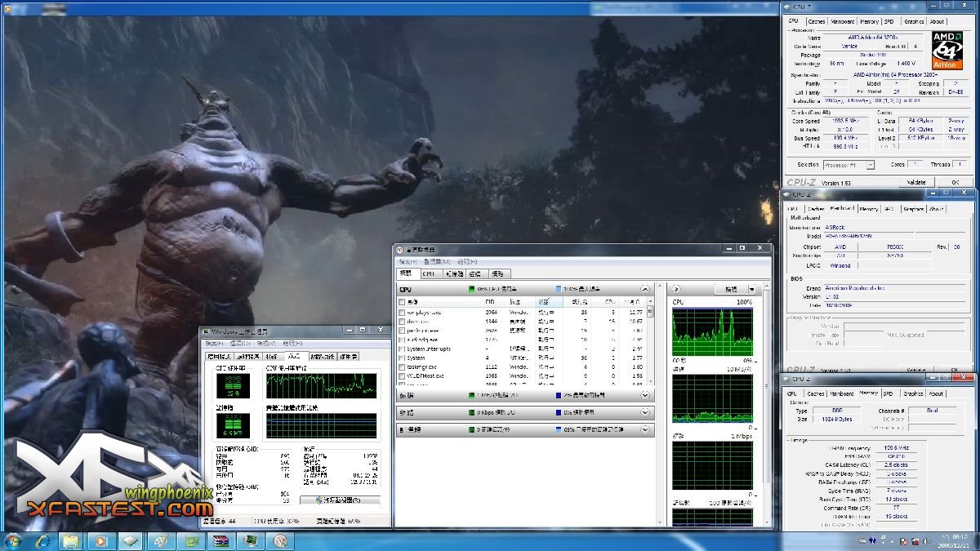
Task: Select the Networking tab in Task Manager
Action: (323, 357)
